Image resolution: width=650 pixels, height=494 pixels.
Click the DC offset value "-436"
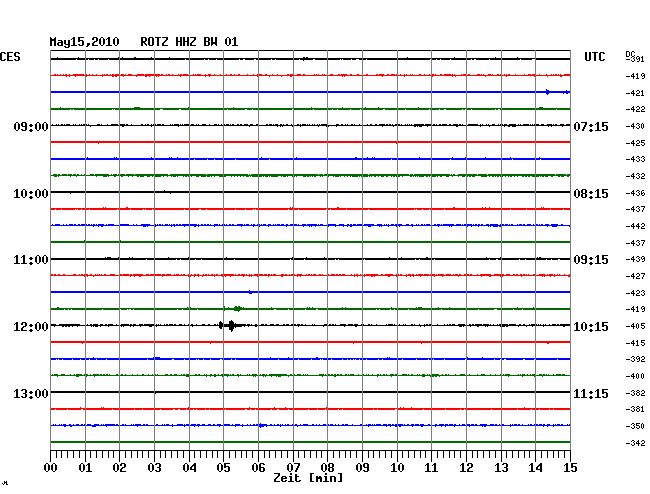pos(635,193)
